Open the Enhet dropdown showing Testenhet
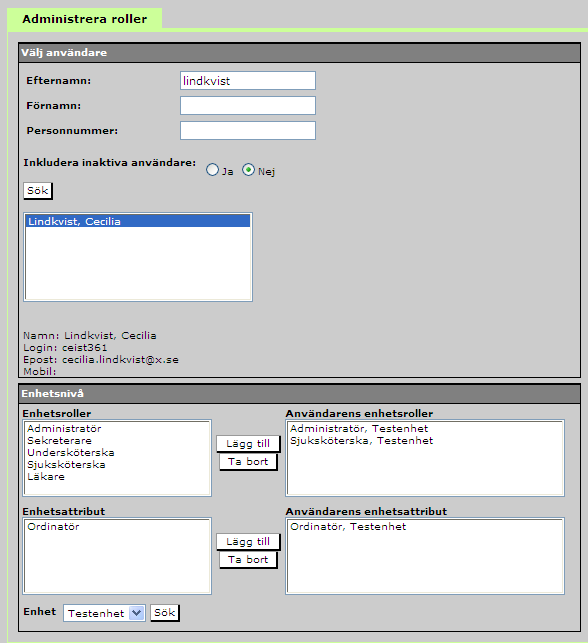This screenshot has width=588, height=643. click(104, 613)
